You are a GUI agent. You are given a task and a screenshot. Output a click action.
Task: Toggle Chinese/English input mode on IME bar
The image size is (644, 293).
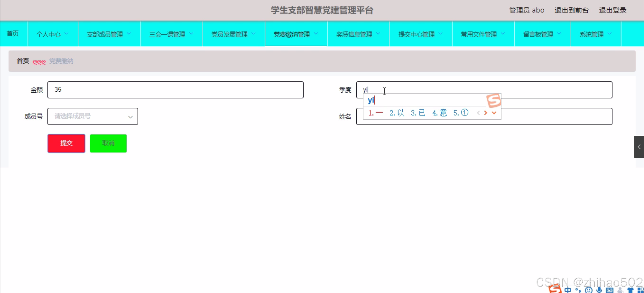pyautogui.click(x=568, y=290)
